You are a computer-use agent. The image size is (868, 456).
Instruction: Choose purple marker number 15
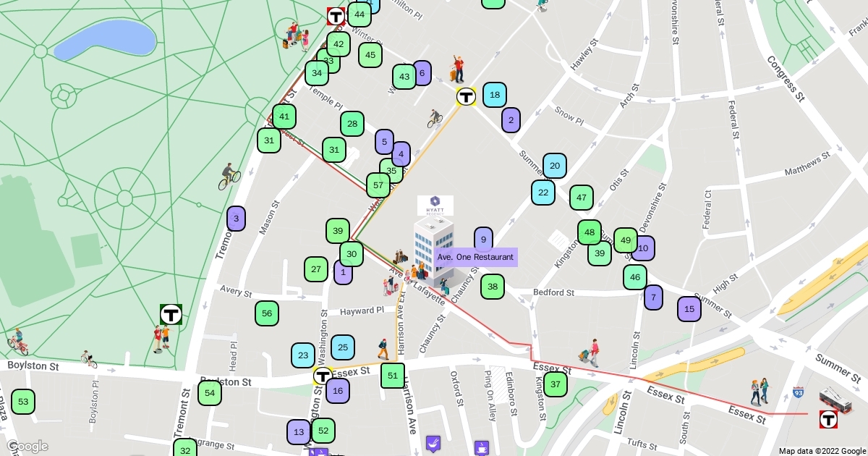pos(689,309)
